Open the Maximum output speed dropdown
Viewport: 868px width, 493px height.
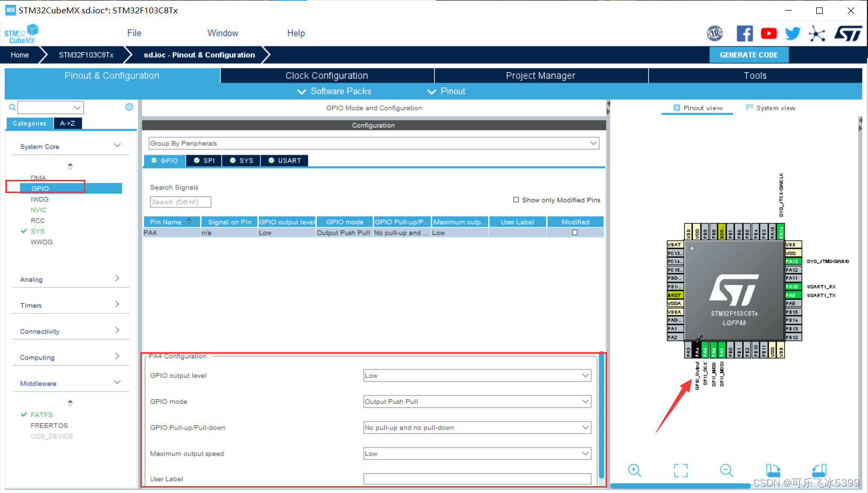(x=477, y=454)
